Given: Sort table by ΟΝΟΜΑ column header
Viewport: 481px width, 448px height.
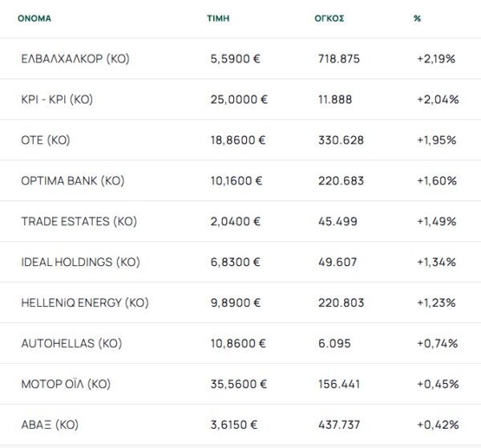Looking at the screenshot, I should 34,18.
